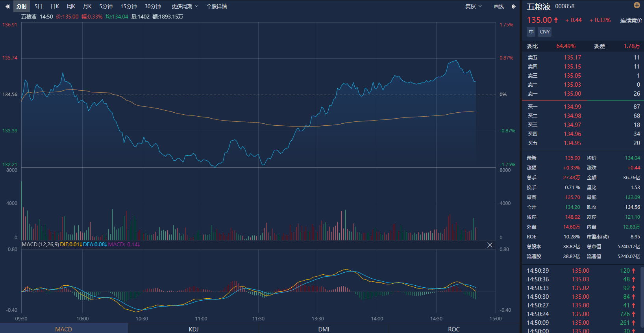Click the double right arrow icon
The width and height of the screenshot is (644, 333).
513,6
